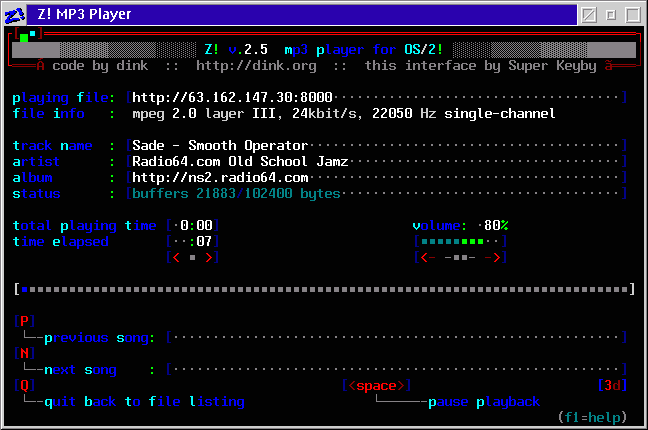Click the 'next song' label

click(80, 369)
